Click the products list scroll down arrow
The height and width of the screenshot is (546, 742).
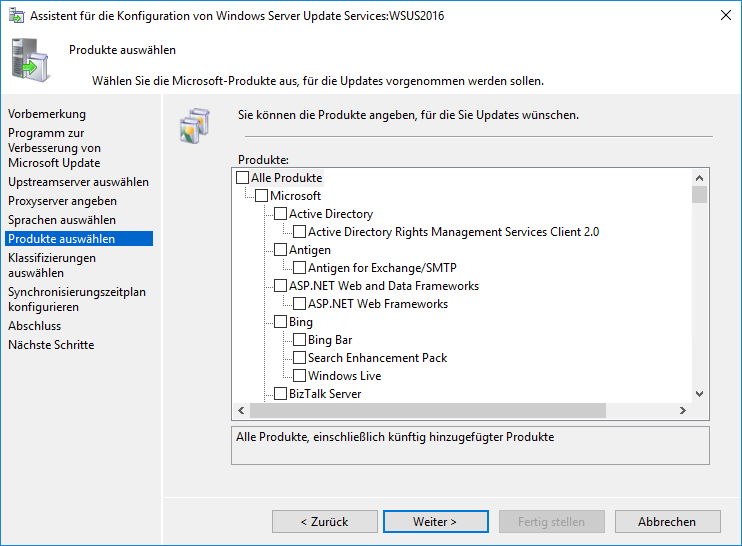click(699, 394)
